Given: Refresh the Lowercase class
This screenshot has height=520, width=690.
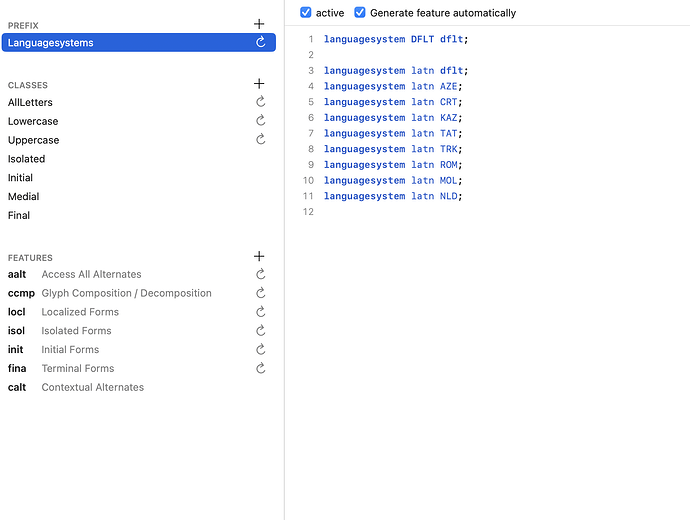Looking at the screenshot, I should click(261, 121).
